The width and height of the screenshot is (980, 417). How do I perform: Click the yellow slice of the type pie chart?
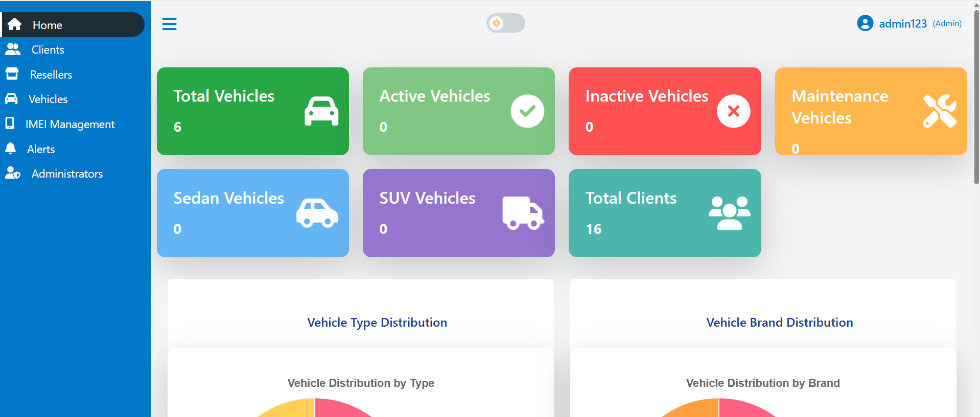click(294, 409)
